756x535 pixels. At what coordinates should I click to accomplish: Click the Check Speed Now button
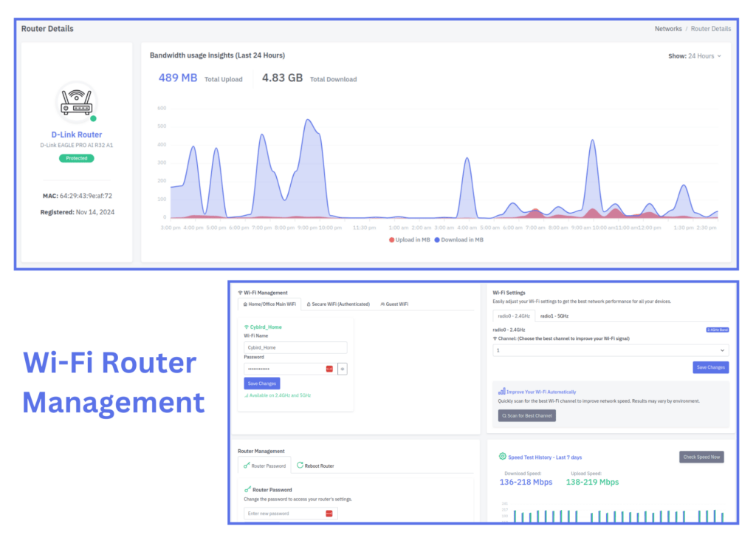tap(701, 457)
